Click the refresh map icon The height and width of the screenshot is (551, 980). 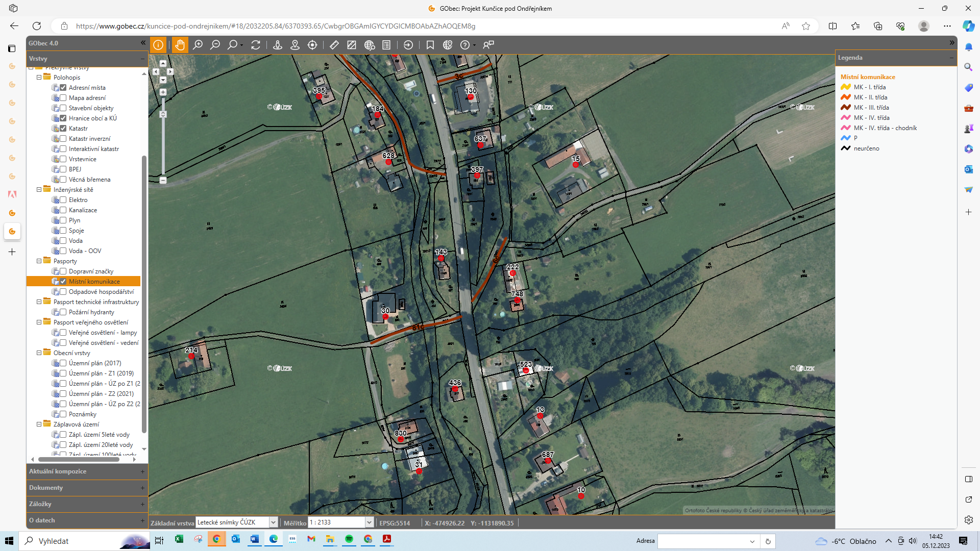point(256,45)
